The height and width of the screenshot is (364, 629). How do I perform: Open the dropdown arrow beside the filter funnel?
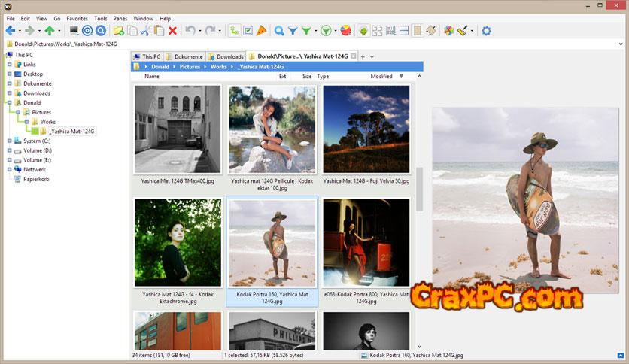pyautogui.click(x=315, y=32)
